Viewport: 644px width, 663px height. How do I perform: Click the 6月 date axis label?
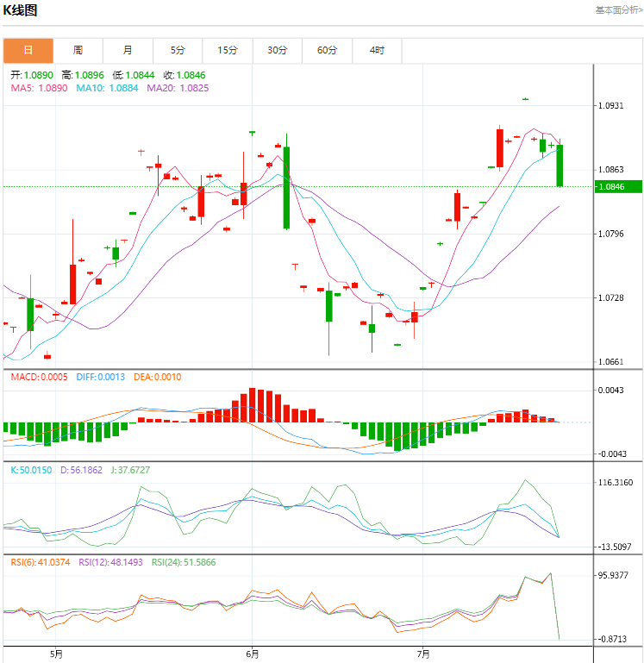click(x=253, y=654)
